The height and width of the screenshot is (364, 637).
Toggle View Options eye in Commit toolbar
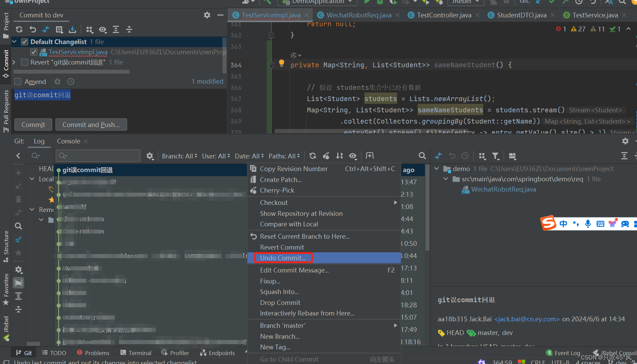pyautogui.click(x=103, y=29)
